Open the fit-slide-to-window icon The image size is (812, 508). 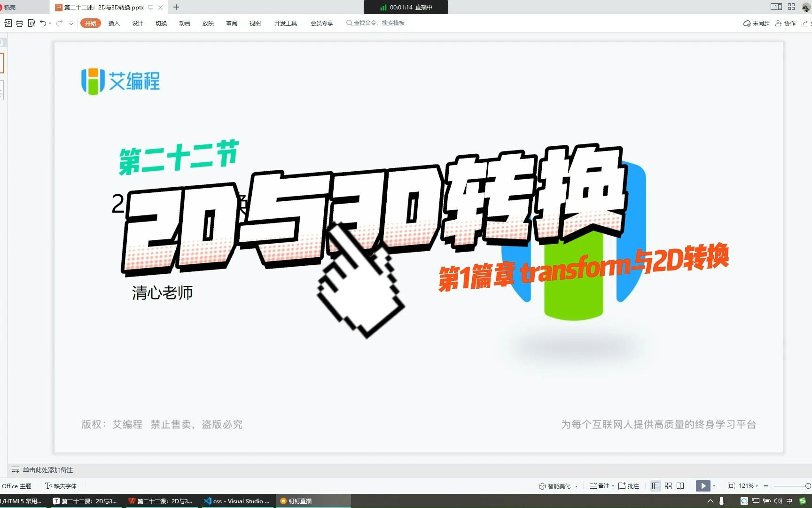click(x=731, y=486)
